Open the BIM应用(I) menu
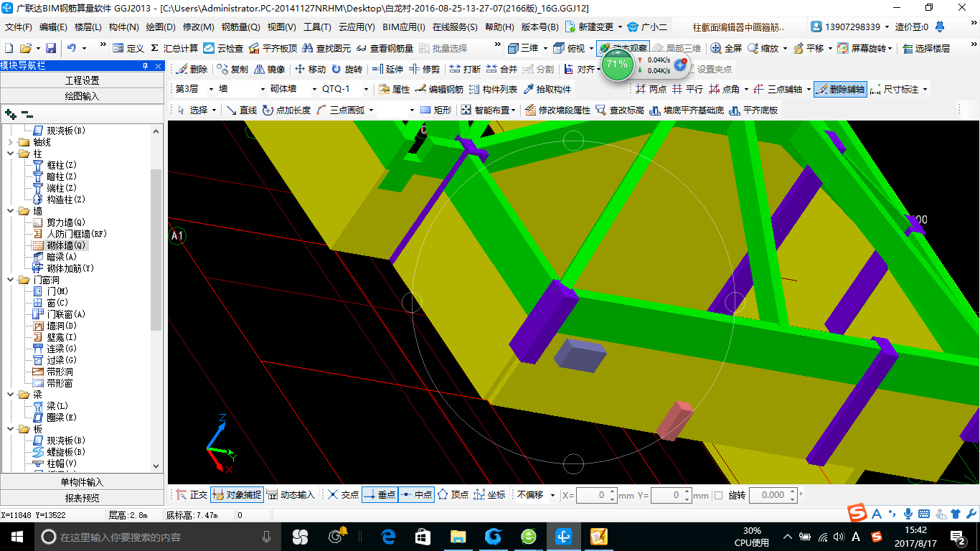 (x=404, y=27)
